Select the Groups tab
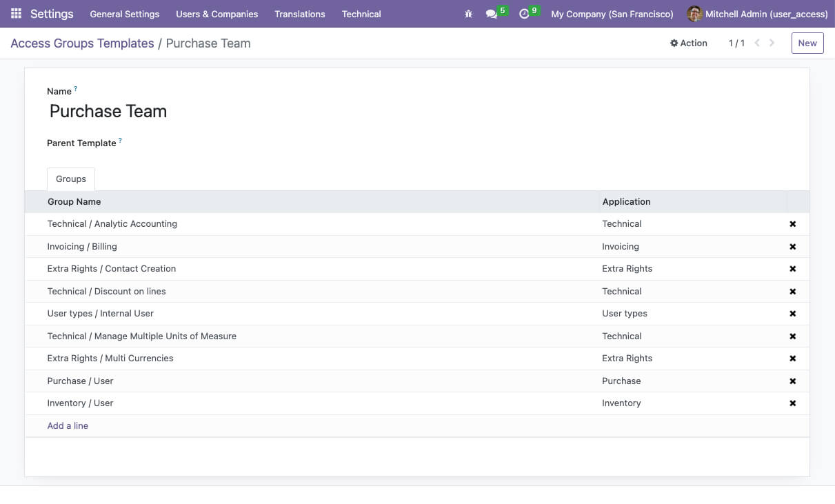 71,179
